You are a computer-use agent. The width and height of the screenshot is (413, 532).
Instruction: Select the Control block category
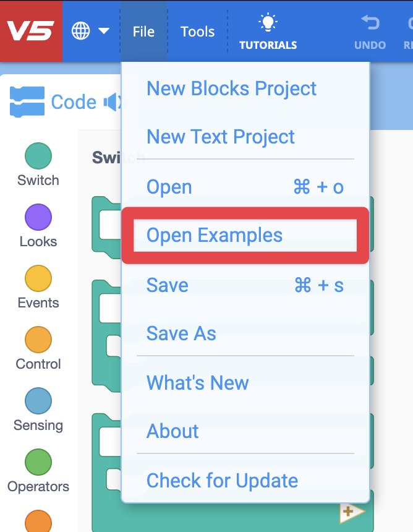click(38, 348)
